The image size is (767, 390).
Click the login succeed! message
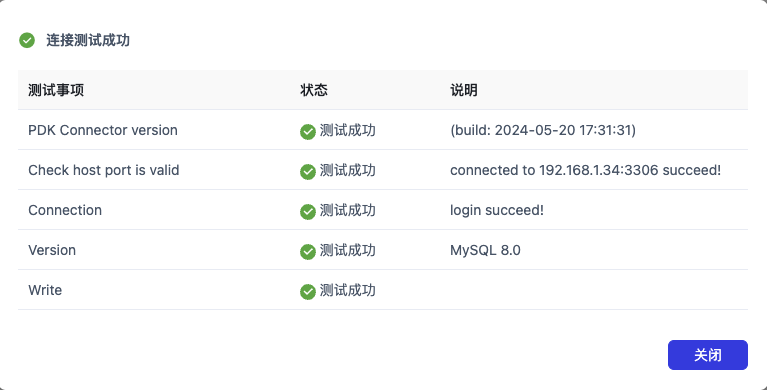(x=497, y=210)
